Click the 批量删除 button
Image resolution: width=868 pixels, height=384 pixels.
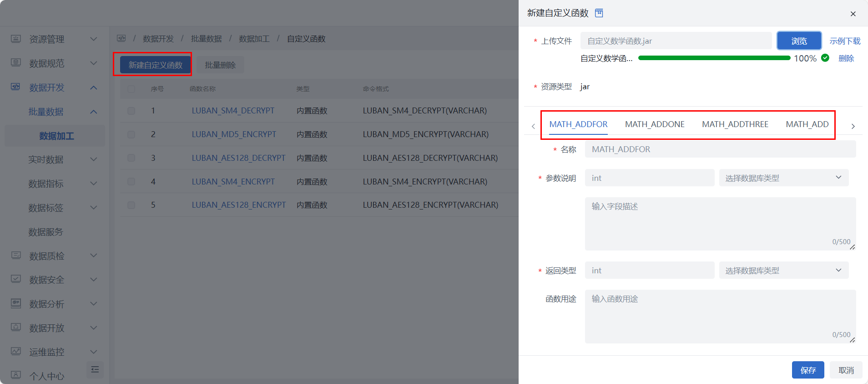[x=220, y=65]
